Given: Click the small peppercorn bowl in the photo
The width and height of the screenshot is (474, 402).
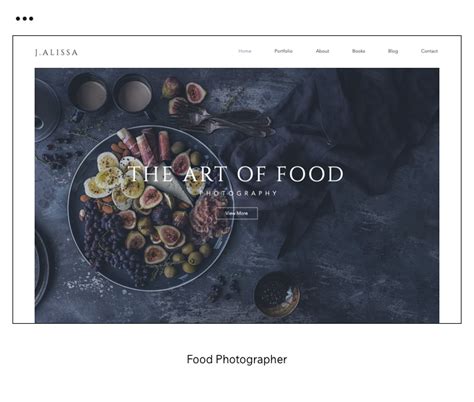Looking at the screenshot, I should [277, 294].
